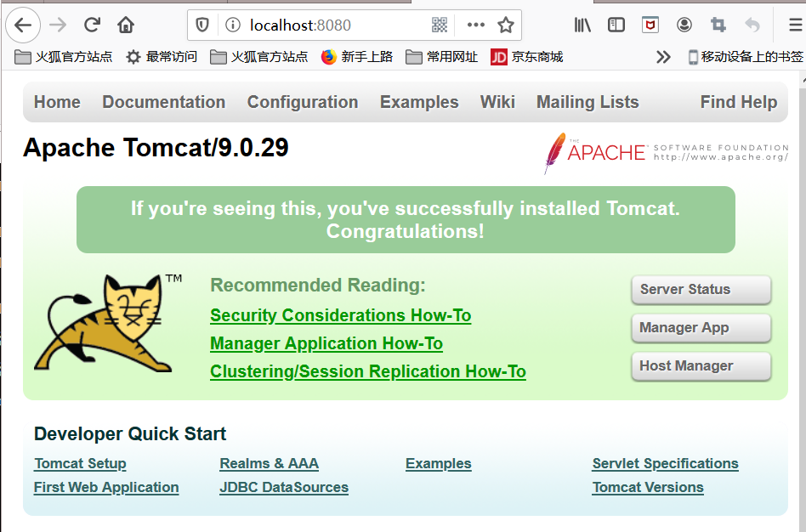This screenshot has height=532, width=806.
Task: Open 最常访问 bookmark item
Action: (162, 57)
